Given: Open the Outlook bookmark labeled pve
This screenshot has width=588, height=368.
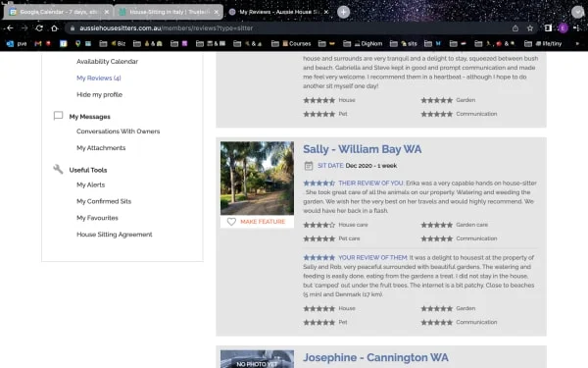Looking at the screenshot, I should [17, 43].
